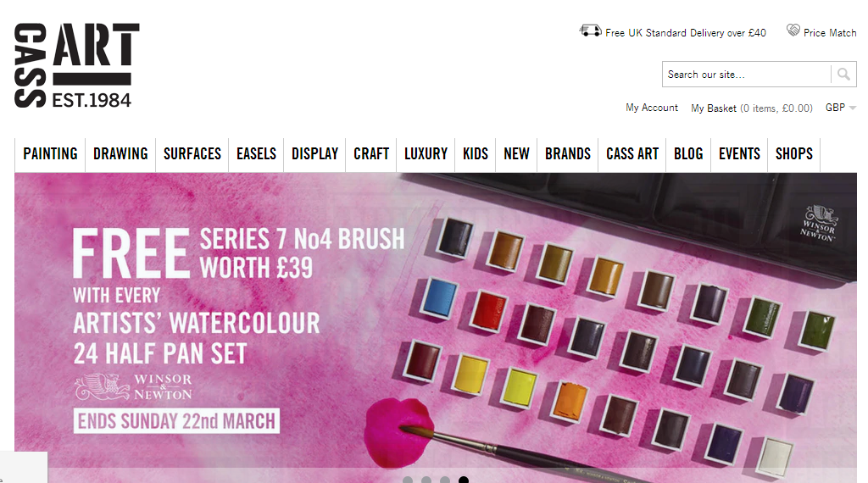Click the Price Match handshake icon
This screenshot has height=483, width=868.
click(793, 31)
